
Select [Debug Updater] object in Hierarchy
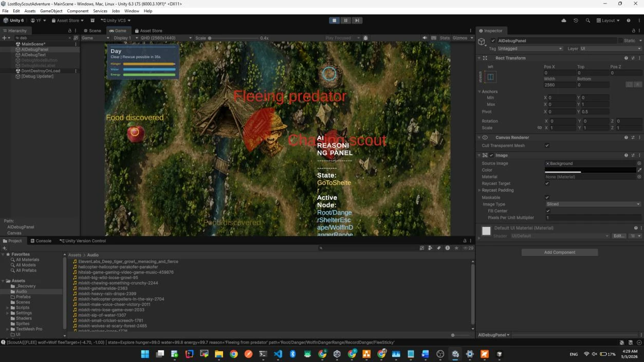point(37,76)
